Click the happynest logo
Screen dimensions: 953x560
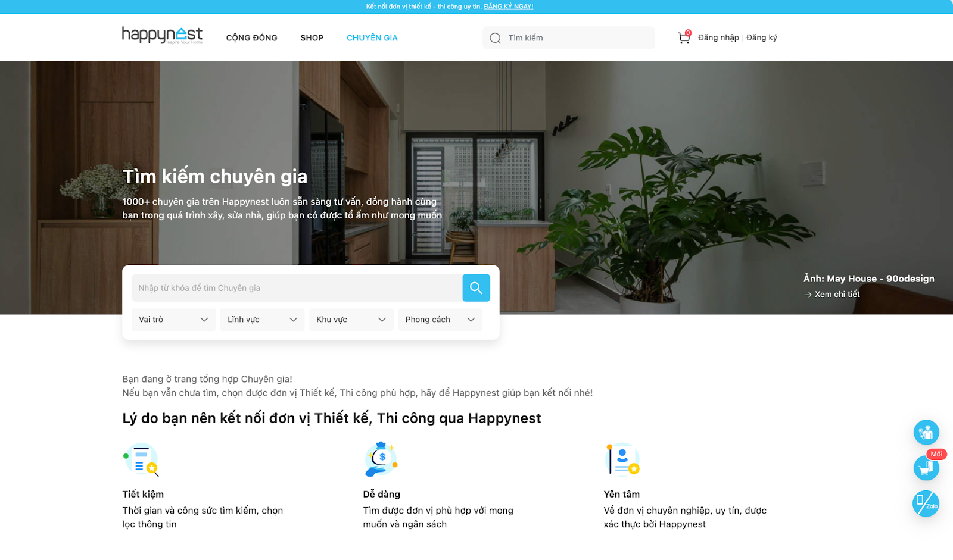pyautogui.click(x=162, y=35)
